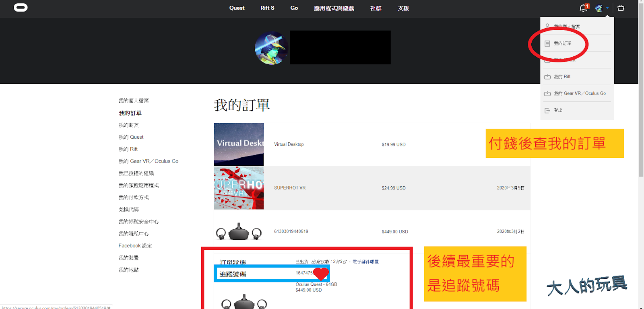Click the 登出 logout icon
Screen dimensions: 644x309
pos(547,110)
